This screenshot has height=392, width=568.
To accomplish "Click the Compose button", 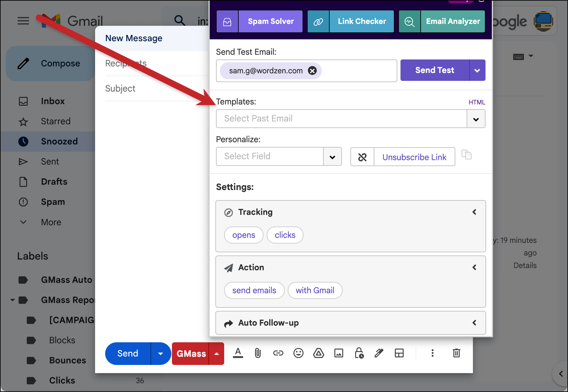I will click(50, 64).
